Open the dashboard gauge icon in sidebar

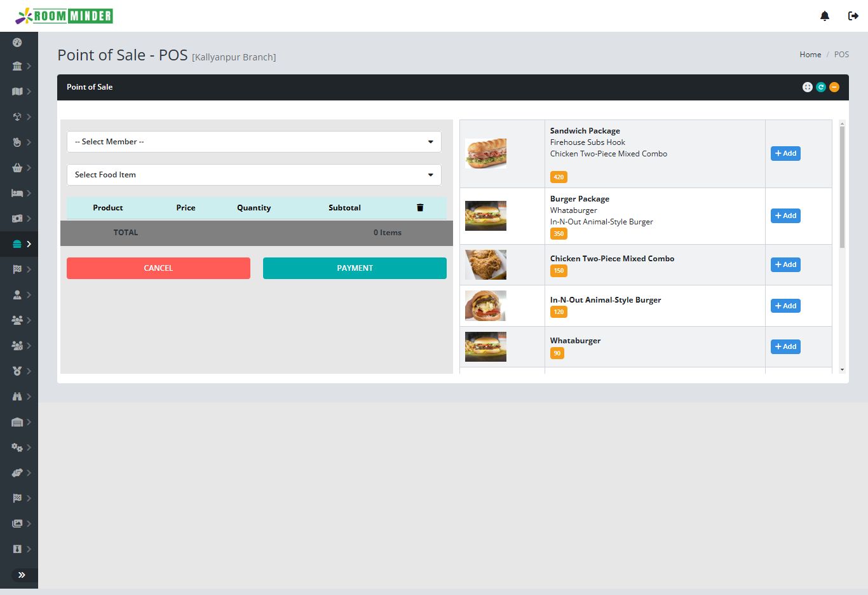pos(17,43)
